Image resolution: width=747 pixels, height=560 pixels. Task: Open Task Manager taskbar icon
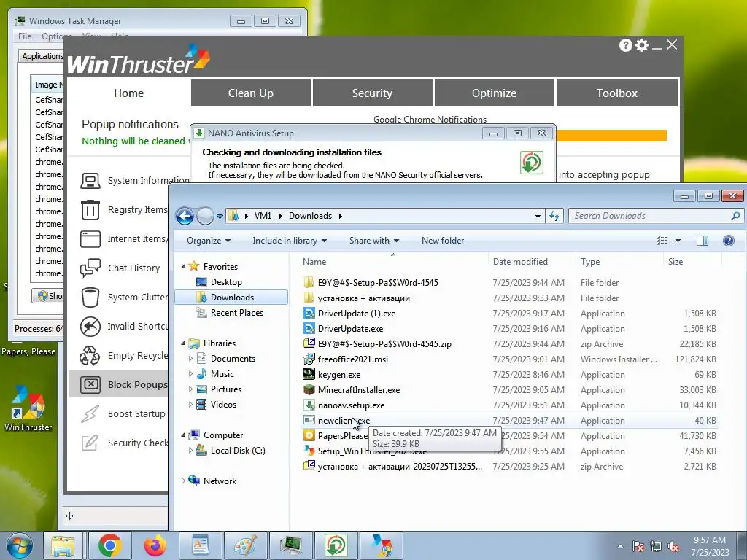click(290, 545)
